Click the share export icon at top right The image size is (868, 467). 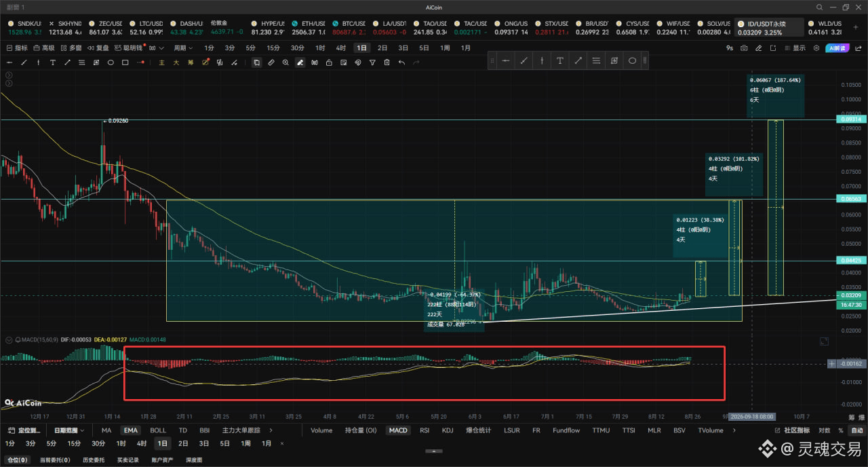pyautogui.click(x=859, y=48)
